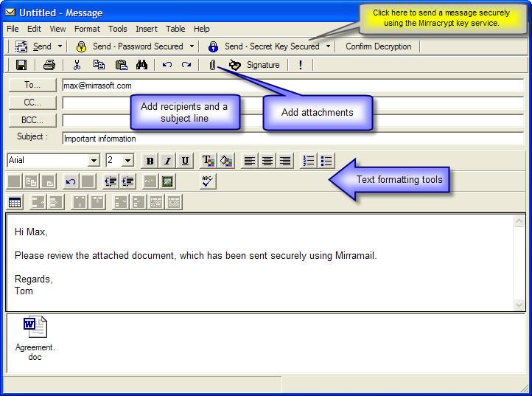Expand Send - Password Secured dropdown arrow
Image resolution: width=532 pixels, height=396 pixels.
(192, 46)
